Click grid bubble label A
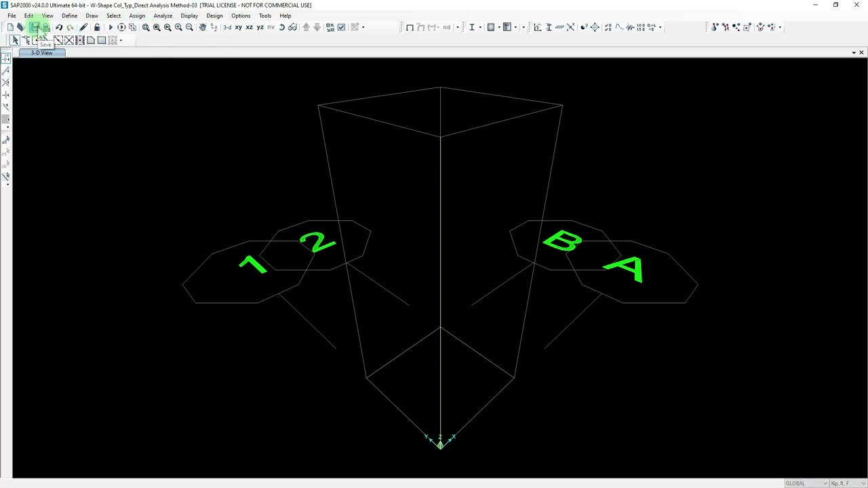Image resolution: width=868 pixels, height=488 pixels. pos(625,269)
